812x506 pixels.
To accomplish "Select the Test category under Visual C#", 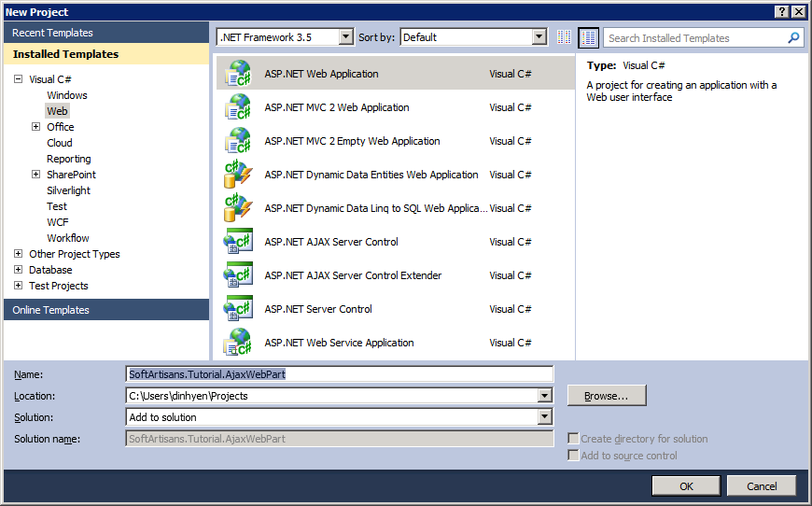I will [x=57, y=206].
